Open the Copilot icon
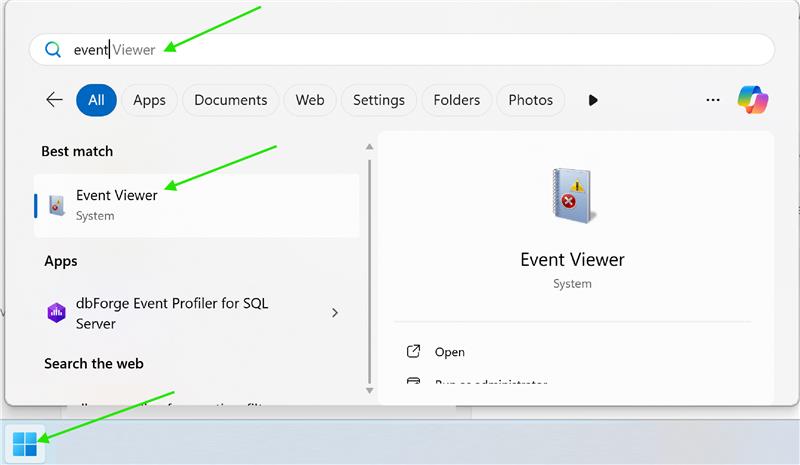Image resolution: width=800 pixels, height=465 pixels. 753,100
